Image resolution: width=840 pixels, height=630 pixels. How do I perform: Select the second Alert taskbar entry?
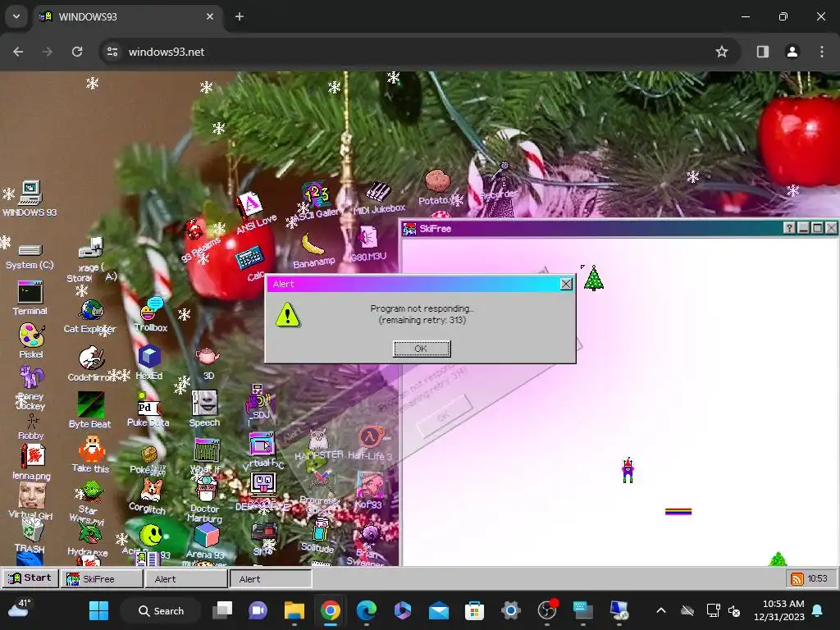click(271, 578)
